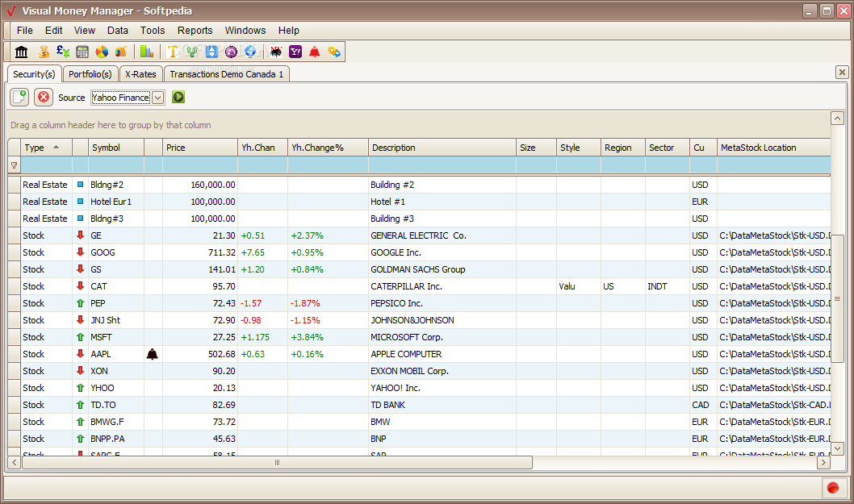
Task: Click the INDT sector cell
Action: tap(668, 286)
